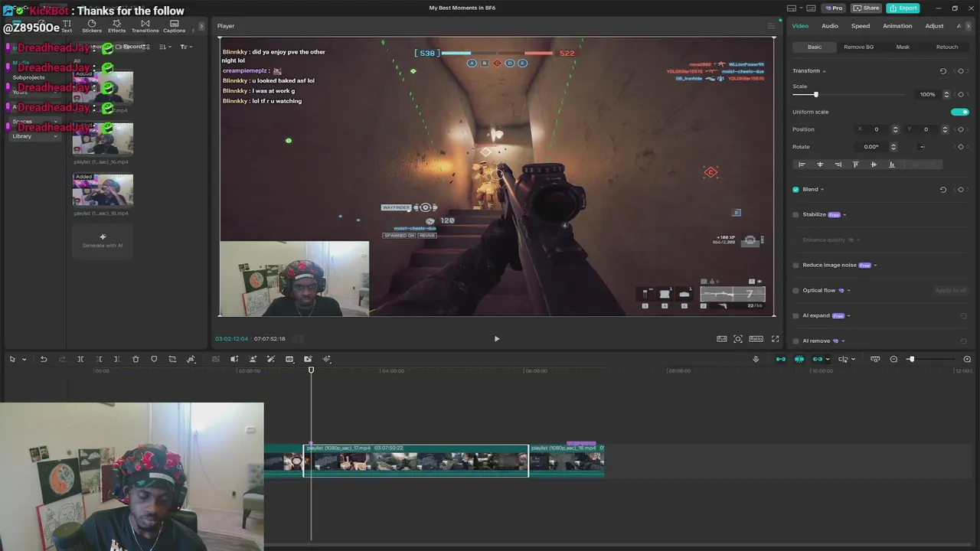The height and width of the screenshot is (551, 980).
Task: Click the Share button
Action: coord(866,8)
